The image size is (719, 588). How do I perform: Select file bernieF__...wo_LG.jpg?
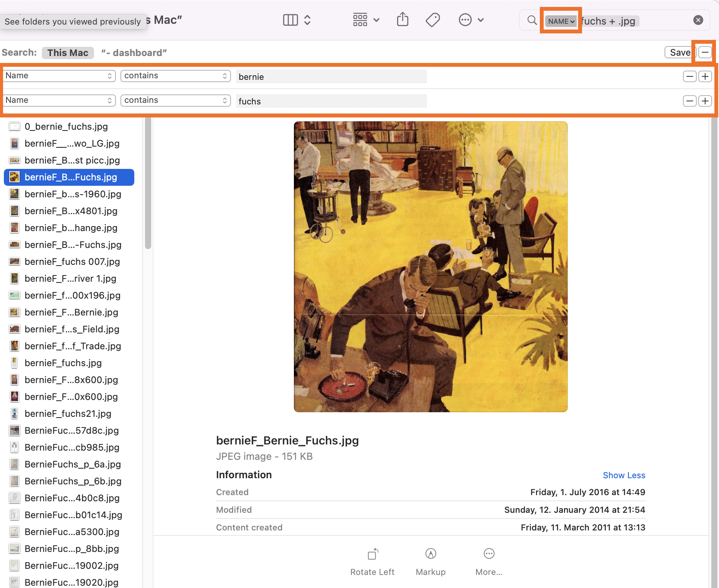click(x=69, y=144)
